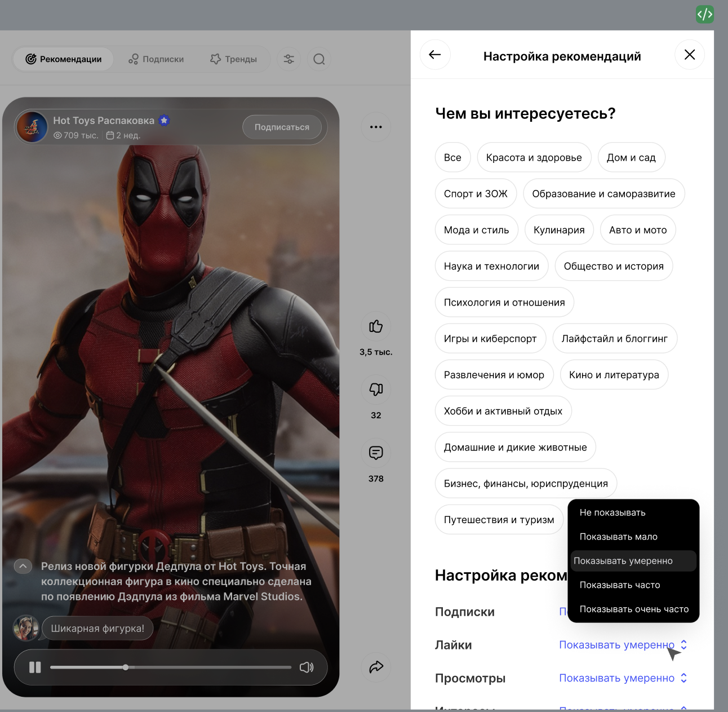Select Путешествия и туризм chip
728x712 pixels.
499,520
